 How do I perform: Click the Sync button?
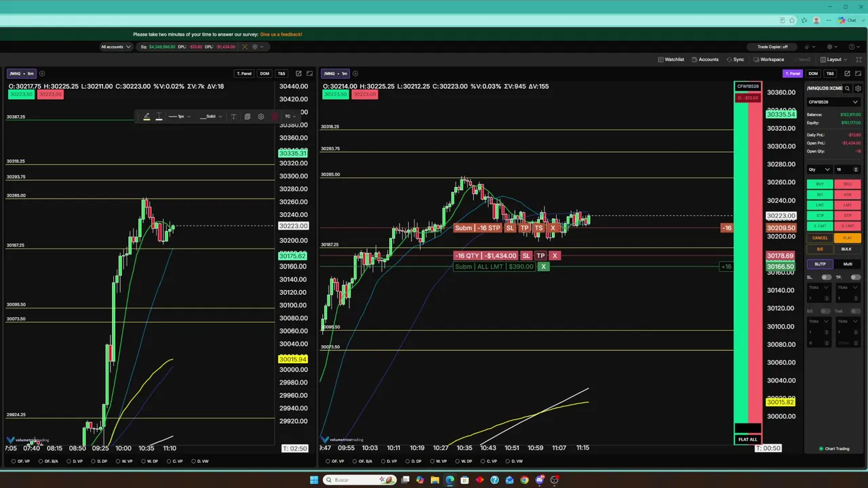(x=735, y=59)
